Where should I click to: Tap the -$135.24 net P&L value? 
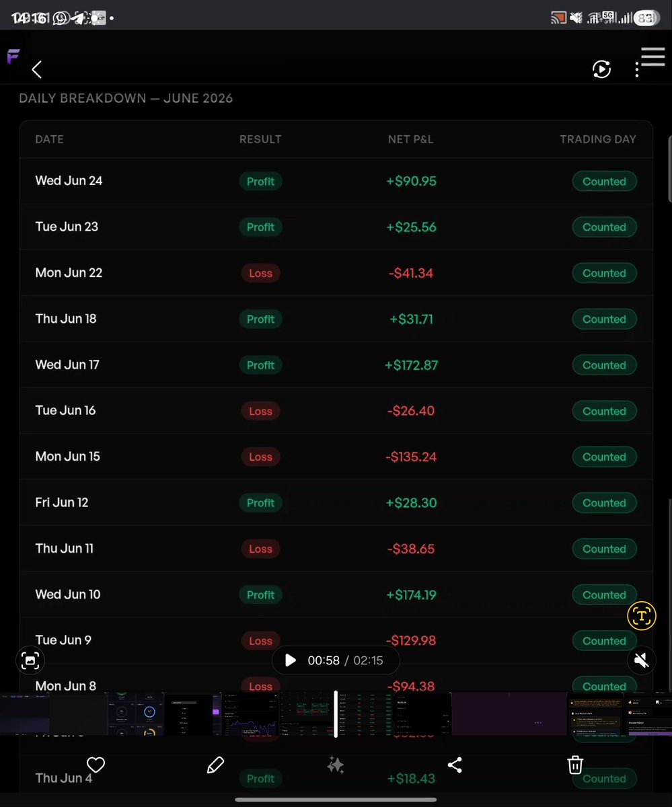pyautogui.click(x=411, y=457)
